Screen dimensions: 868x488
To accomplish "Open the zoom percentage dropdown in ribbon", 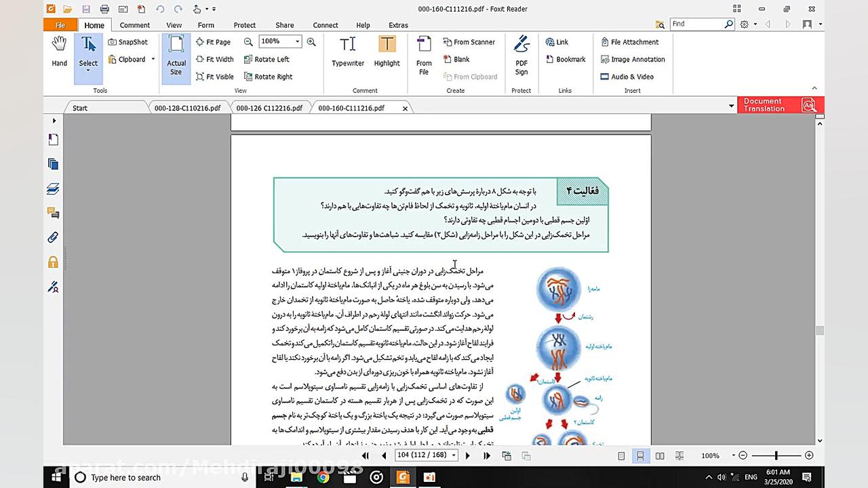I will click(297, 41).
